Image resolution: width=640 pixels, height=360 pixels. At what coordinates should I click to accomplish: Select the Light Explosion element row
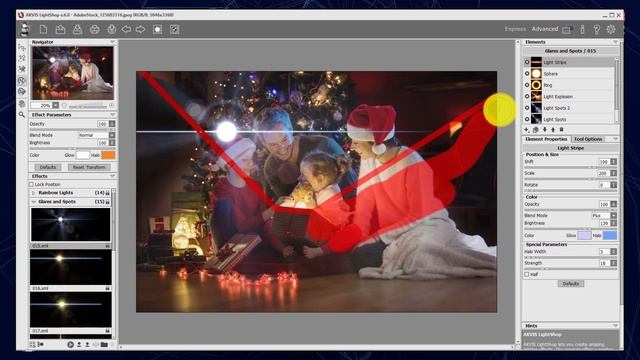(x=569, y=96)
